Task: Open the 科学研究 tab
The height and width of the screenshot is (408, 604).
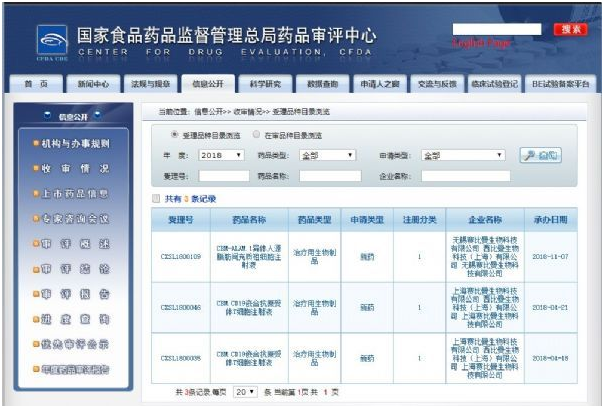Action: click(265, 84)
